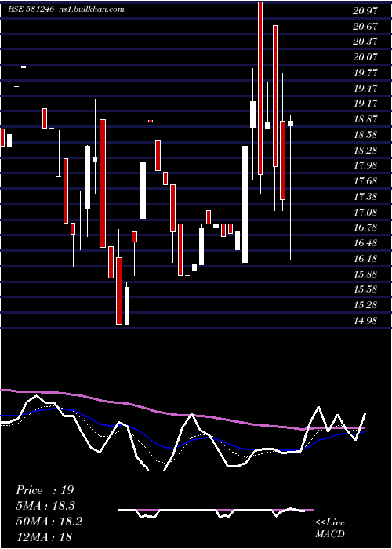392x549 pixels.
Task: Select the 14.98 price axis label
Action: (365, 320)
